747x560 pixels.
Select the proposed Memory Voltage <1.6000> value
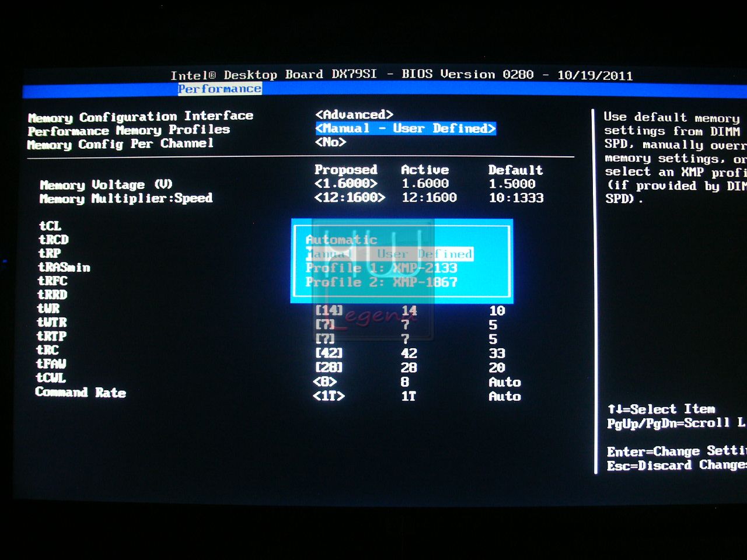click(345, 183)
